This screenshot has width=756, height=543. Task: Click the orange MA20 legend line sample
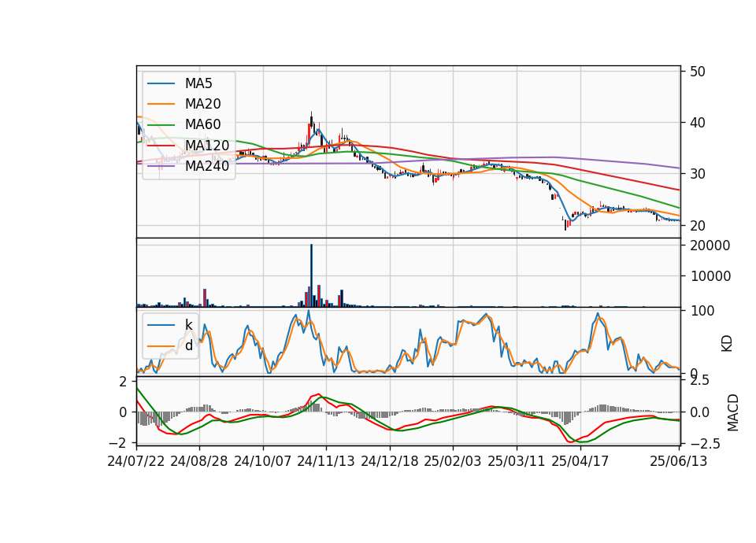(x=161, y=104)
